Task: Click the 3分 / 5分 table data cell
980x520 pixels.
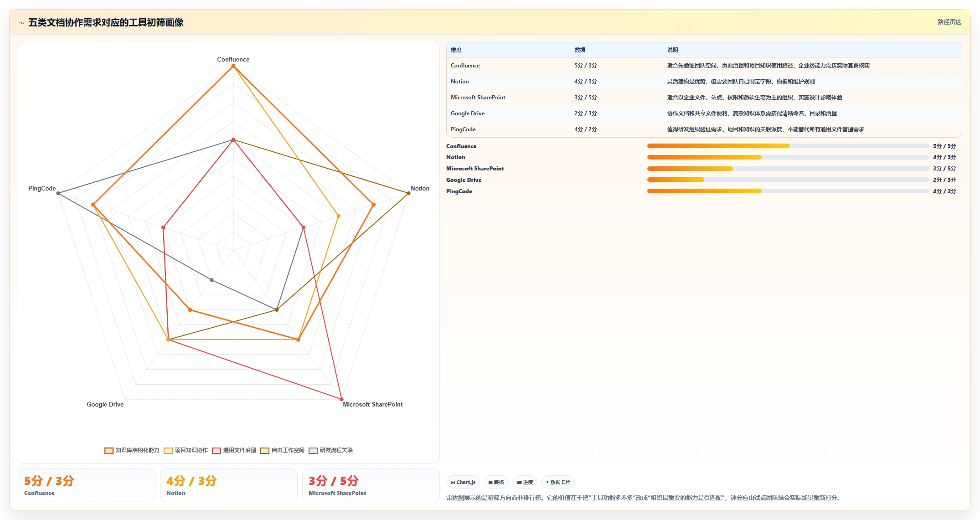Action: (x=585, y=98)
